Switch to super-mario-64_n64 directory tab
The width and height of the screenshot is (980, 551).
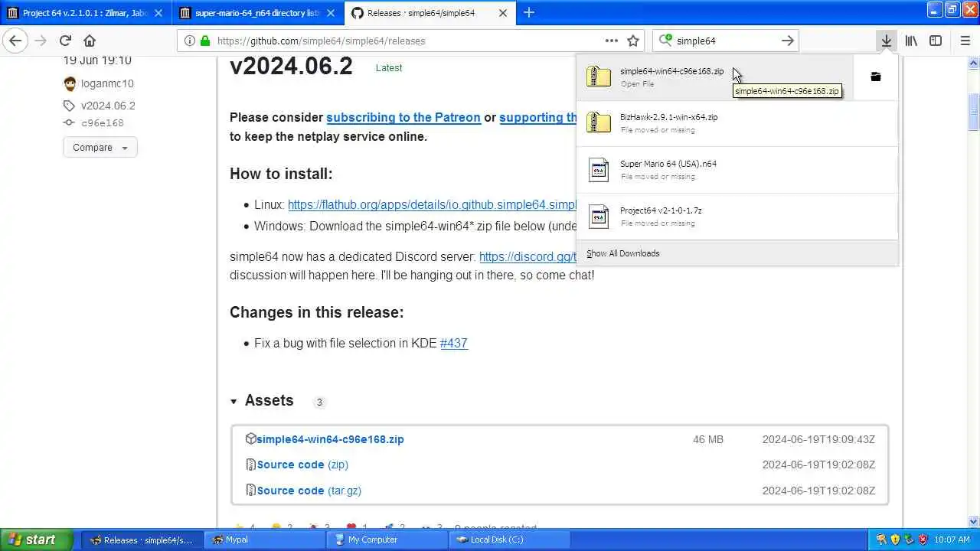(x=257, y=13)
